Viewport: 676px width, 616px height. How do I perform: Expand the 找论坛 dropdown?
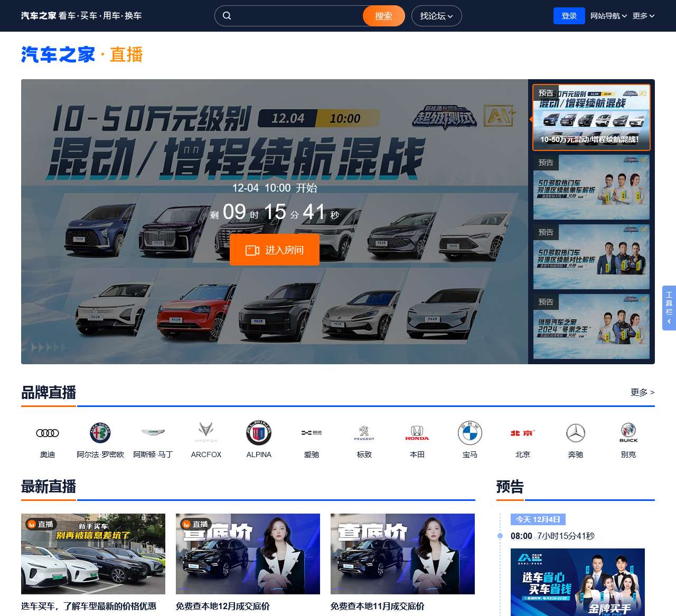(436, 16)
